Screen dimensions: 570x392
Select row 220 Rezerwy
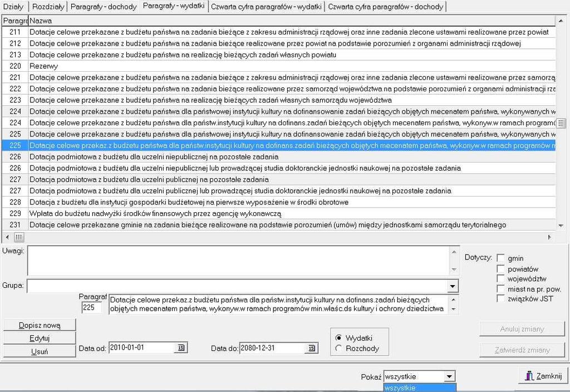278,66
